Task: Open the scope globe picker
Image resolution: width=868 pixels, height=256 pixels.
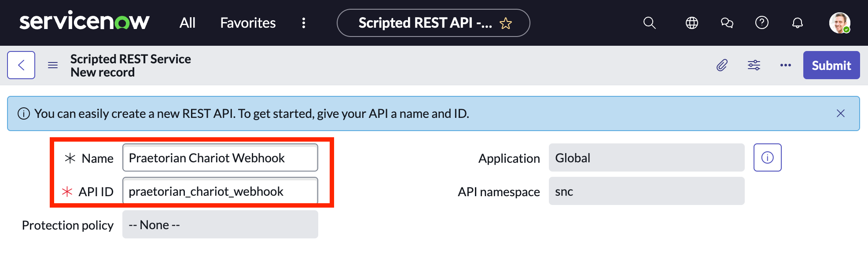Action: point(692,23)
